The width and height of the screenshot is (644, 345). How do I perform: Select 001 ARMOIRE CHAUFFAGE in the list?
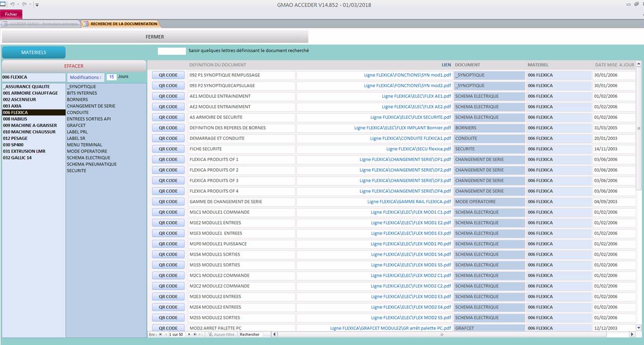click(x=33, y=93)
